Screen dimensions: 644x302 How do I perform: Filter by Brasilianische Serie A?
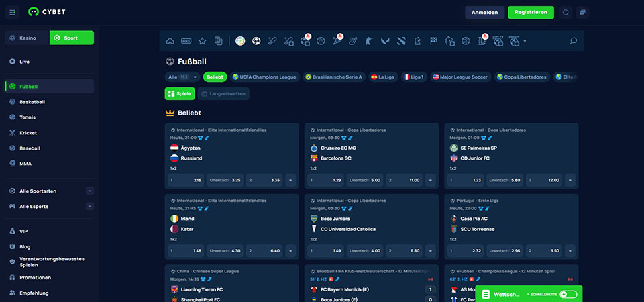pos(334,77)
